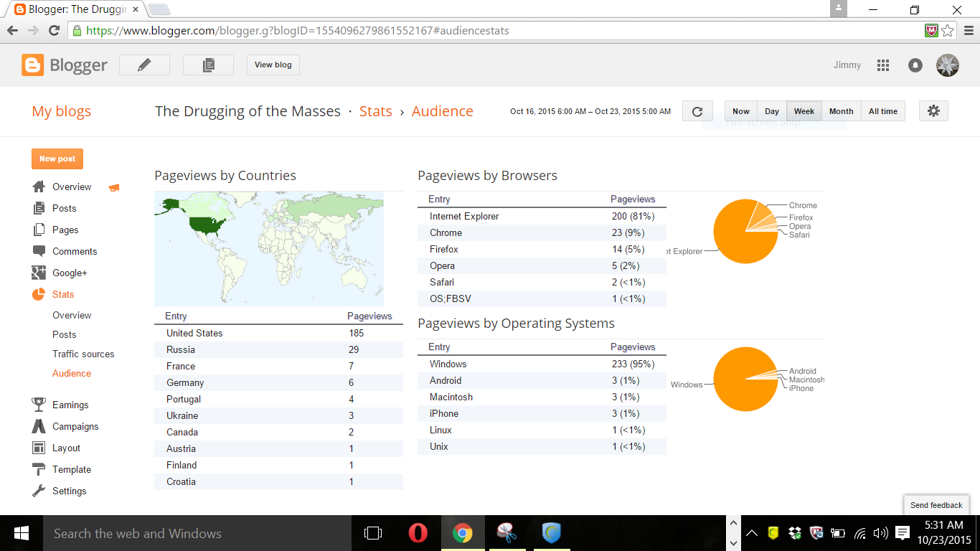Select the Day time range
The image size is (980, 551).
pos(772,111)
